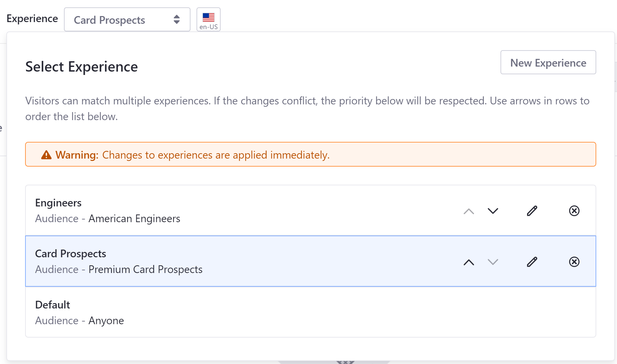
Task: Click the Anyone audience text
Action: coord(106,321)
